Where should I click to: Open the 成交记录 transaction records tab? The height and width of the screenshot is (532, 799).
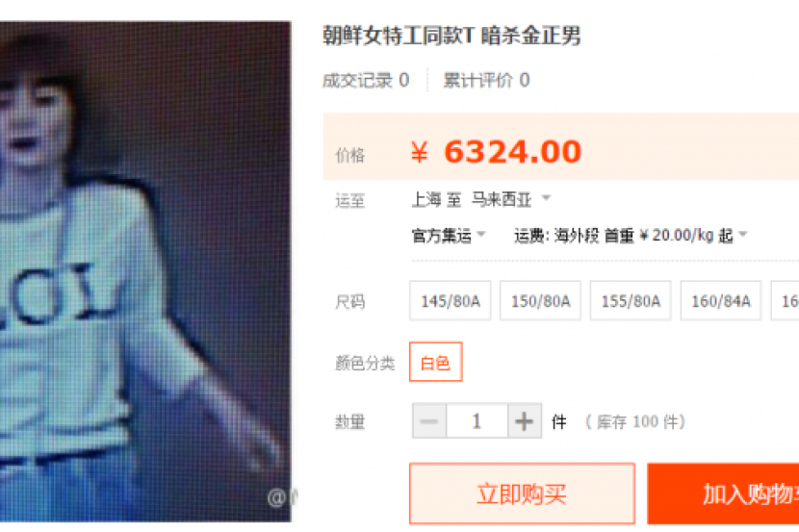tap(366, 80)
